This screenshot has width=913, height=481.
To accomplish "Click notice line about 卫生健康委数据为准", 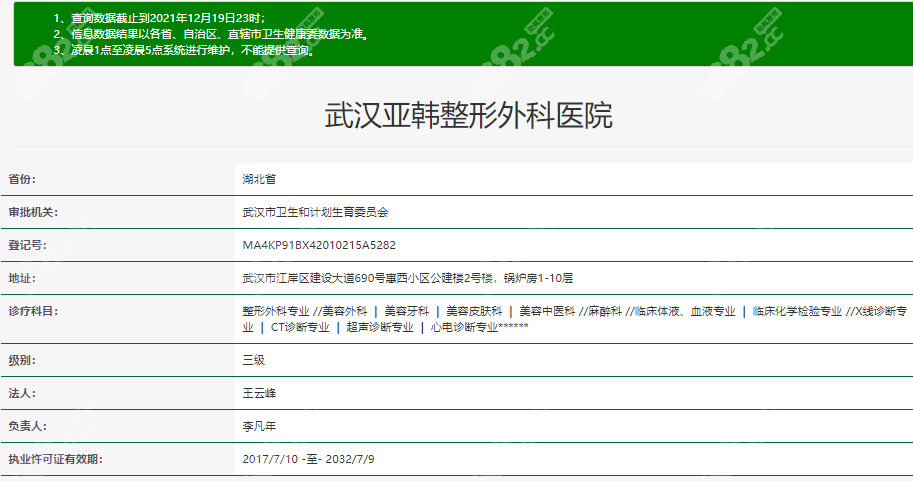I will (x=212, y=34).
